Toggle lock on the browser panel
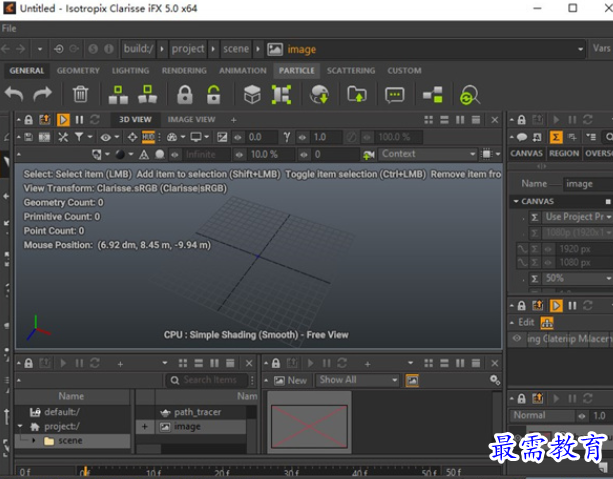This screenshot has width=613, height=479. click(29, 363)
